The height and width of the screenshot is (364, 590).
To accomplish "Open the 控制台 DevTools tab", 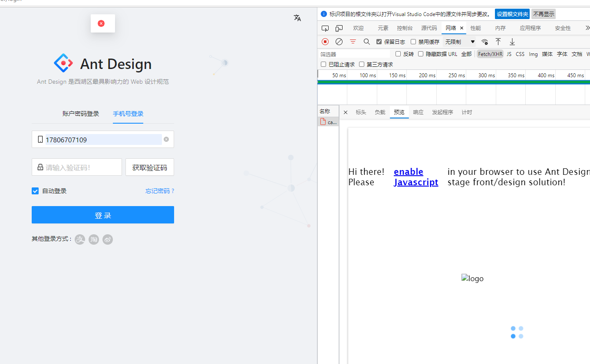I will pos(405,28).
